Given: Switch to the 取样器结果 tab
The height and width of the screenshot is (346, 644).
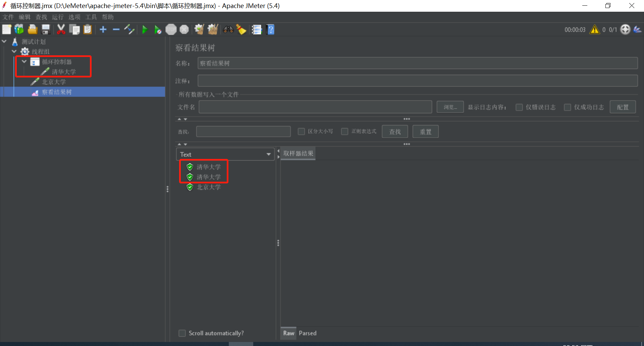Looking at the screenshot, I should click(x=298, y=154).
